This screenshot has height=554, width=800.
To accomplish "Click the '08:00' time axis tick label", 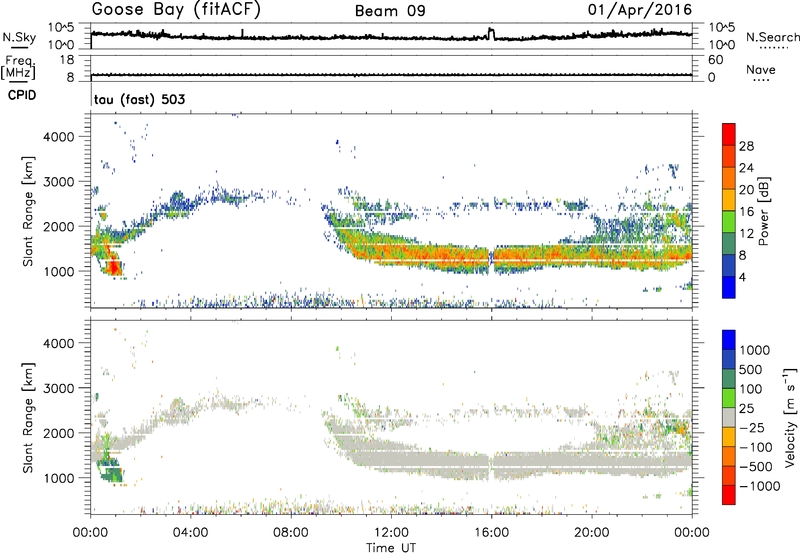I will coord(291,533).
